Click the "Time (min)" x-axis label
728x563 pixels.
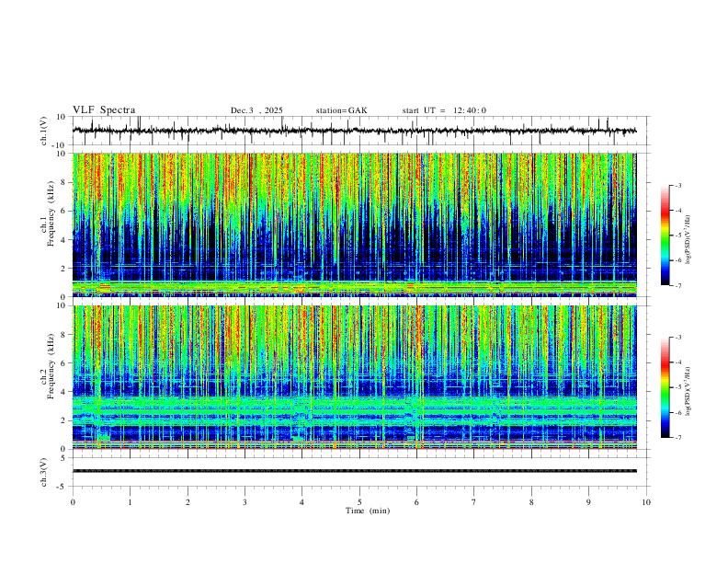368,511
